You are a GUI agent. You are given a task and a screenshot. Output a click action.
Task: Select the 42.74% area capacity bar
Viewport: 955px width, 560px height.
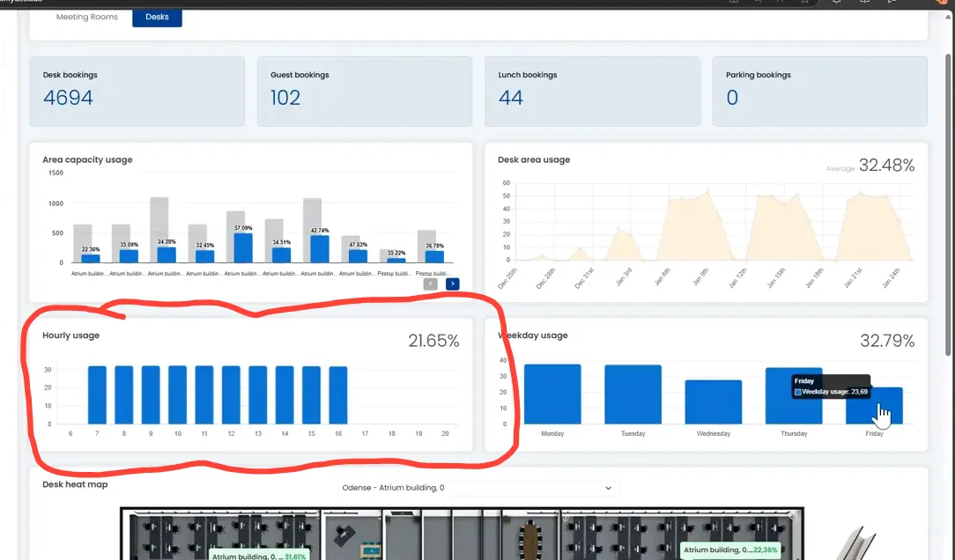pos(320,249)
